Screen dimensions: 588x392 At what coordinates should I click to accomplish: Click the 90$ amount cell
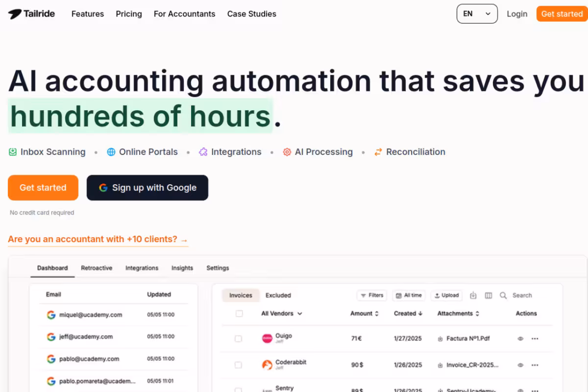click(357, 365)
